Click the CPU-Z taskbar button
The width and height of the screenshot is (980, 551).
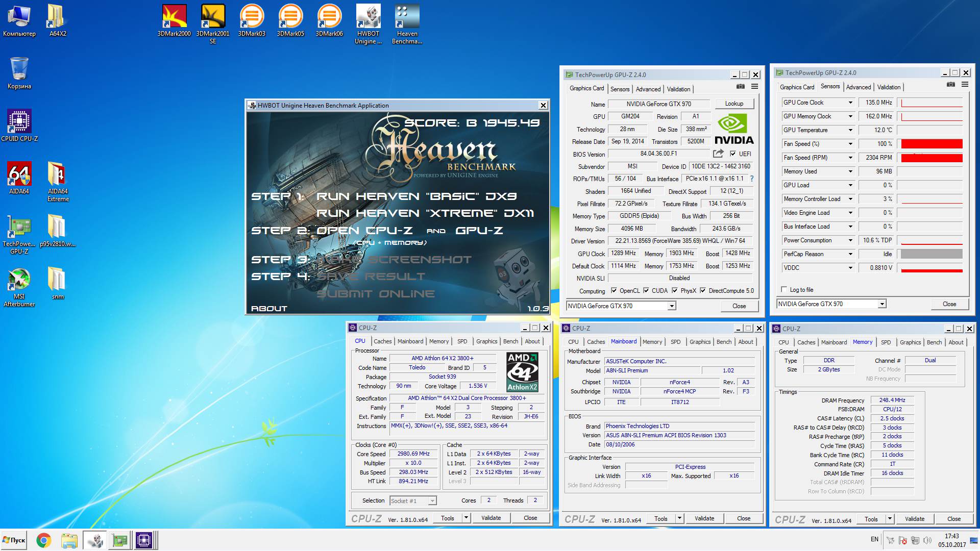pos(144,540)
